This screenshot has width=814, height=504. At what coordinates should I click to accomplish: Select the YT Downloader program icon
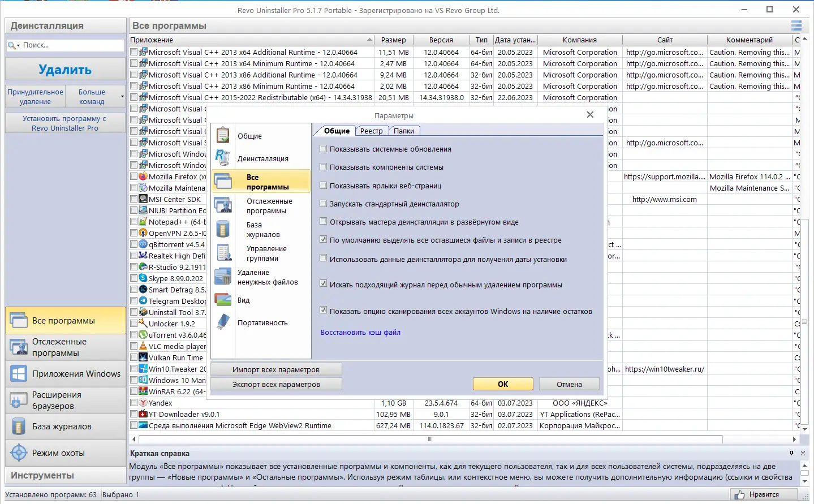pyautogui.click(x=143, y=414)
